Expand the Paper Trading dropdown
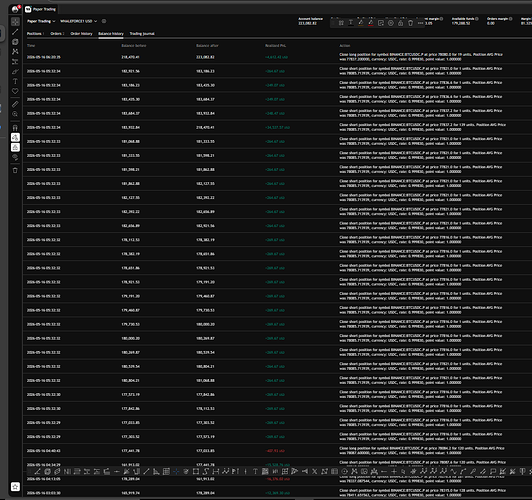Viewport: 532px width, 500px height. [41, 21]
